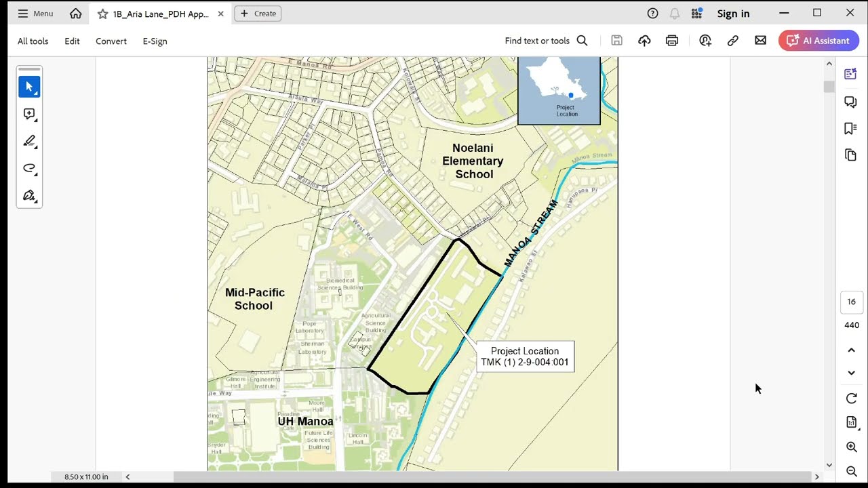Zoom out with magnifier minus icon
The image size is (868, 488).
(852, 471)
